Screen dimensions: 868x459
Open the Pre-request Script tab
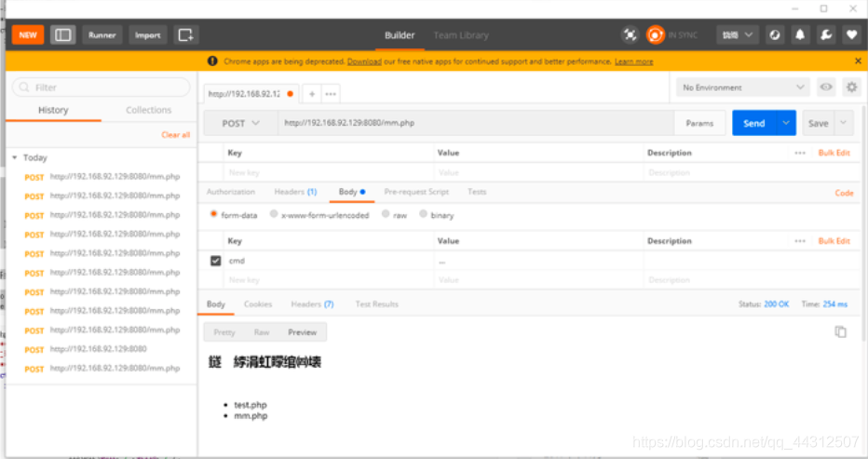[x=416, y=192]
